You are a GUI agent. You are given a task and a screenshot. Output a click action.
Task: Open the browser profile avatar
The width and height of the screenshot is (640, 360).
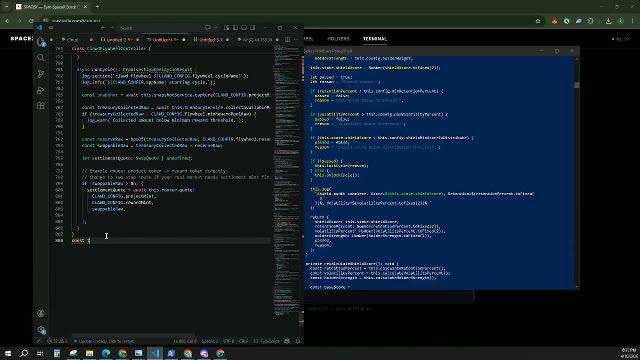click(620, 21)
